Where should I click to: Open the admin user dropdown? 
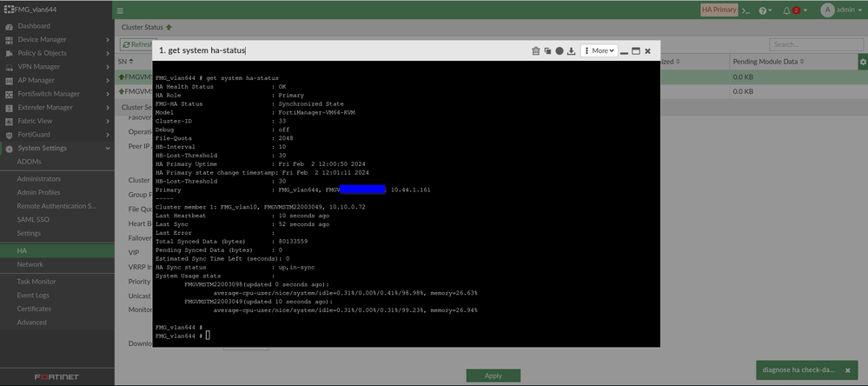pyautogui.click(x=841, y=10)
